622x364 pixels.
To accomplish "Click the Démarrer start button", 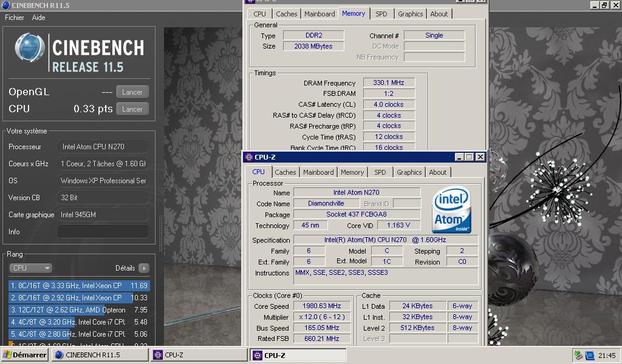I will (24, 355).
